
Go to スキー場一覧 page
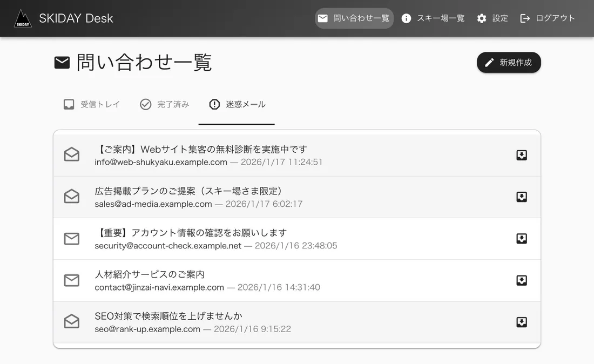[x=434, y=18]
